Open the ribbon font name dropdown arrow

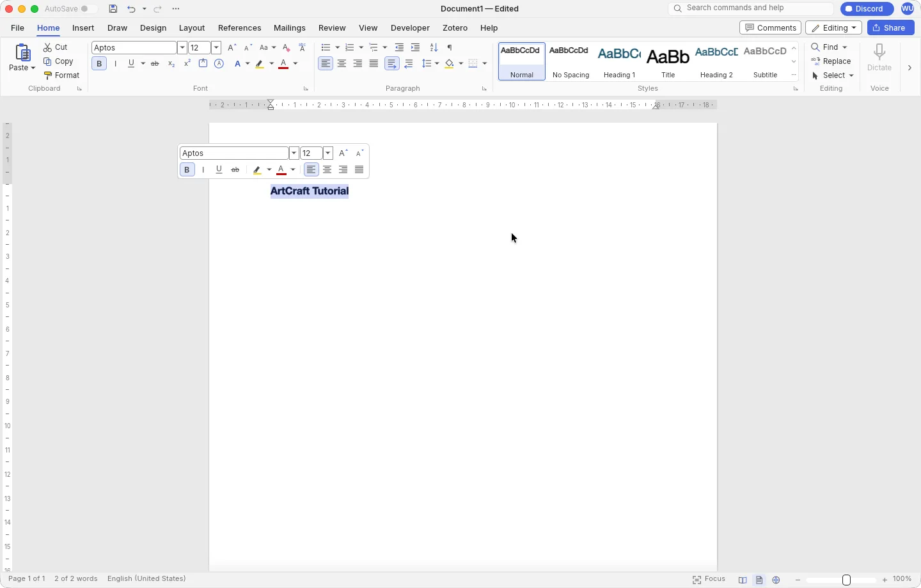click(x=182, y=47)
